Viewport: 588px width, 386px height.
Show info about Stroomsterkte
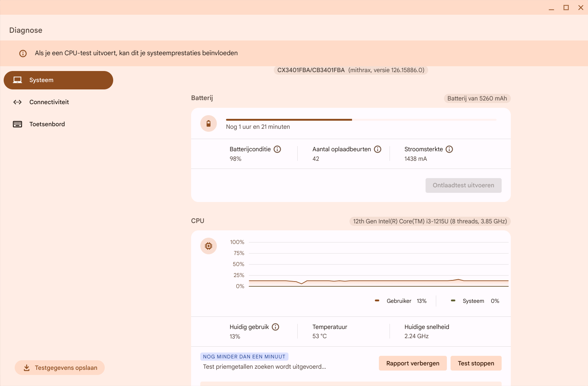click(449, 149)
